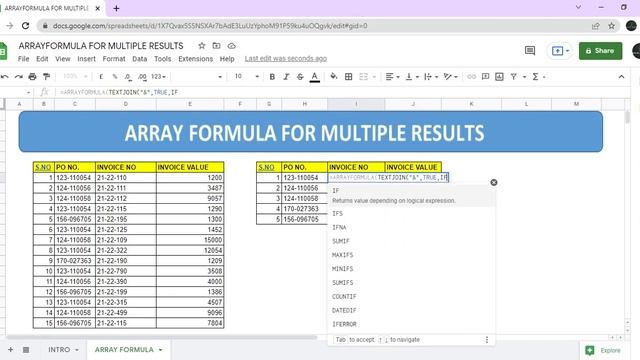640x360 pixels.
Task: Select the IFS function suggestion
Action: pos(411,213)
